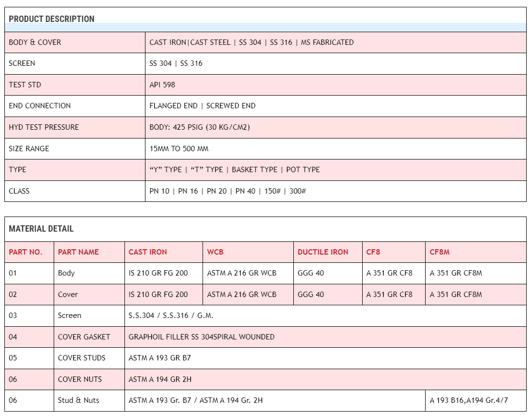Select IS 210 GR FG 200 in Body row

click(x=158, y=273)
